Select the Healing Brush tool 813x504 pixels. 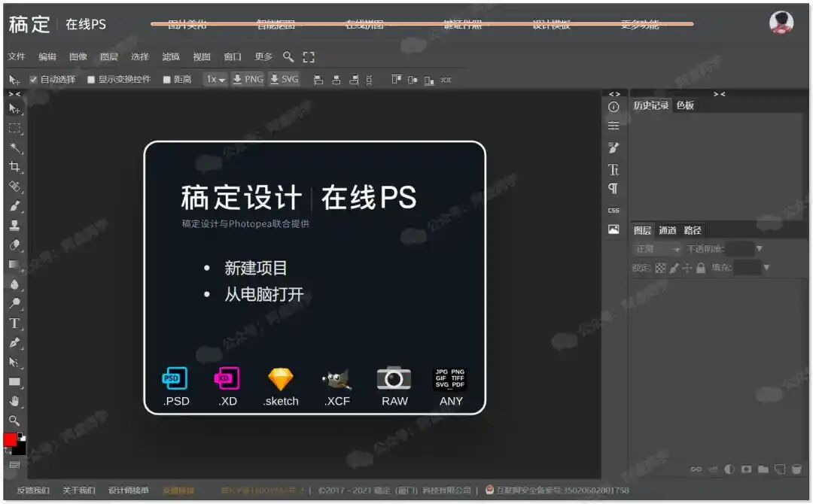pyautogui.click(x=14, y=187)
